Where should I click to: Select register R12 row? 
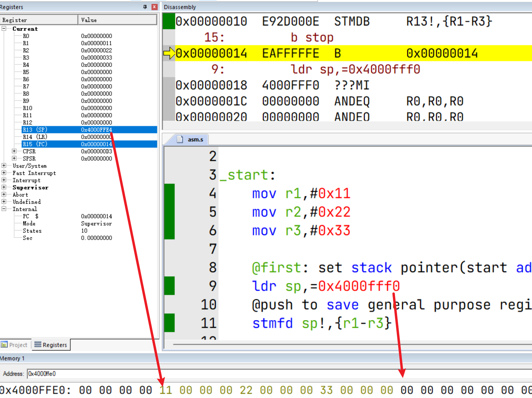pos(89,122)
